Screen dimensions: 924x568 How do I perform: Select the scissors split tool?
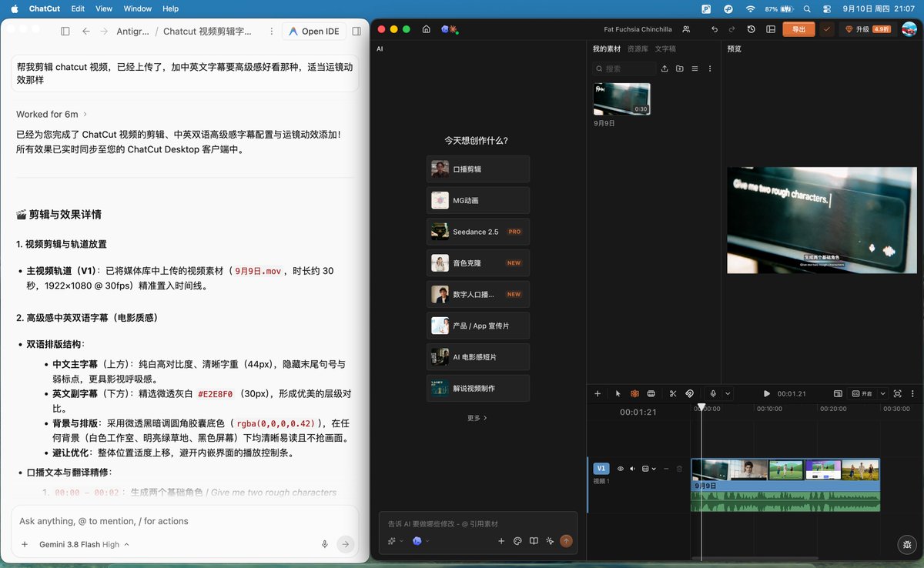[x=673, y=393]
